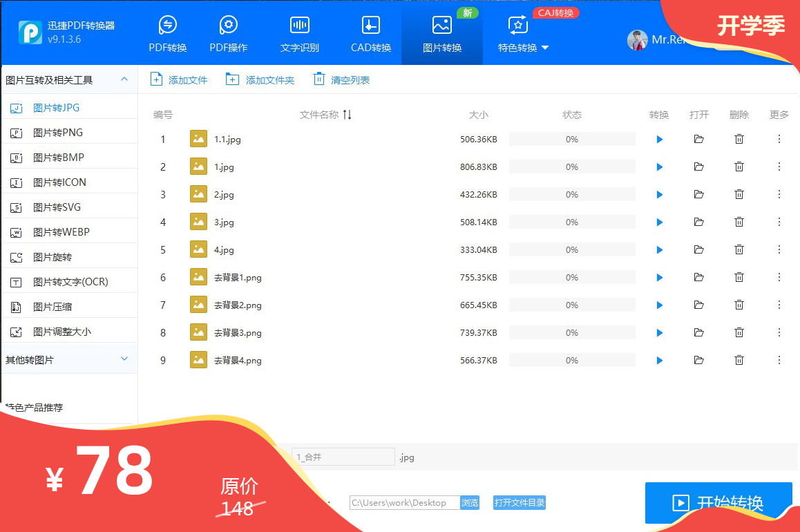The image size is (800, 532).
Task: Delete 去背景1.png using its trash icon
Action: click(x=739, y=277)
